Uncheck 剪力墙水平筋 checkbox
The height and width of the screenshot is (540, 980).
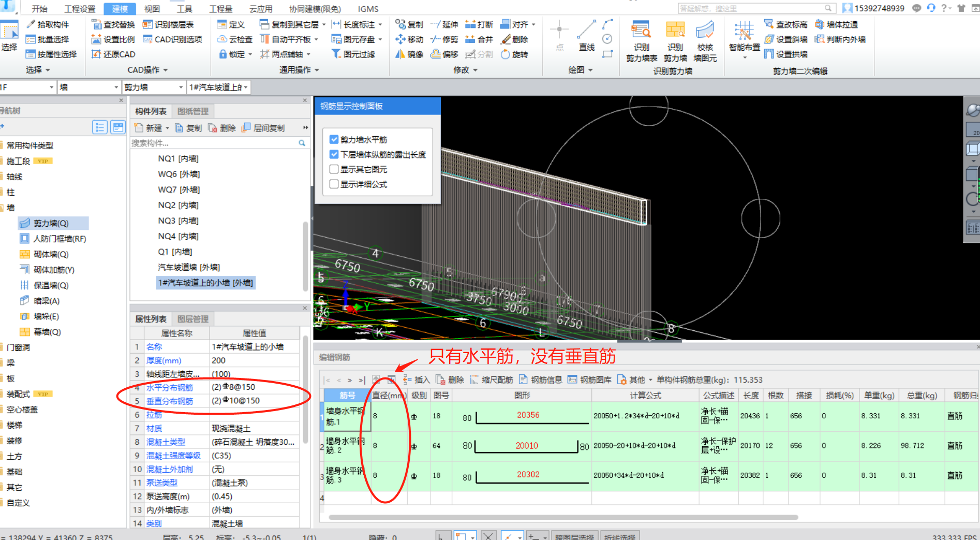pyautogui.click(x=334, y=139)
